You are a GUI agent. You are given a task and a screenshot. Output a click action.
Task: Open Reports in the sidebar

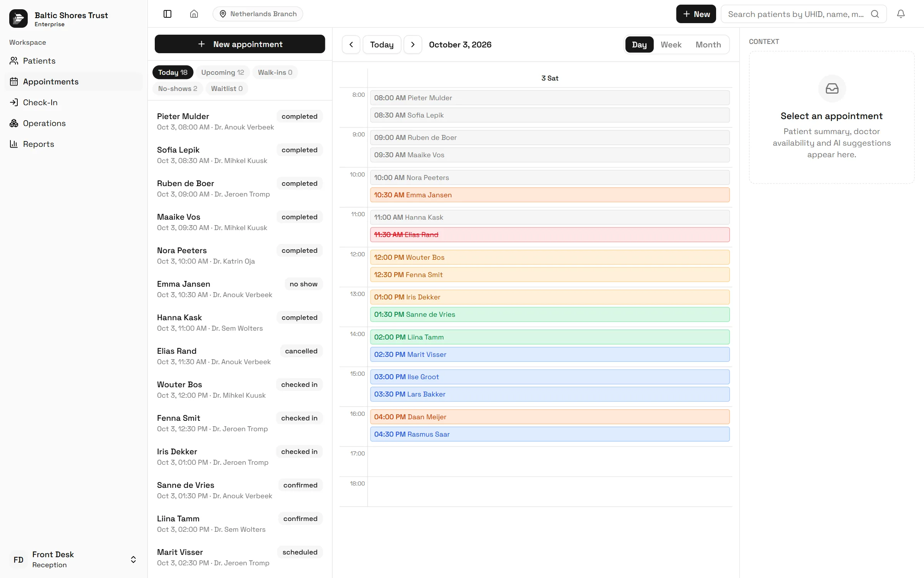pos(74,144)
